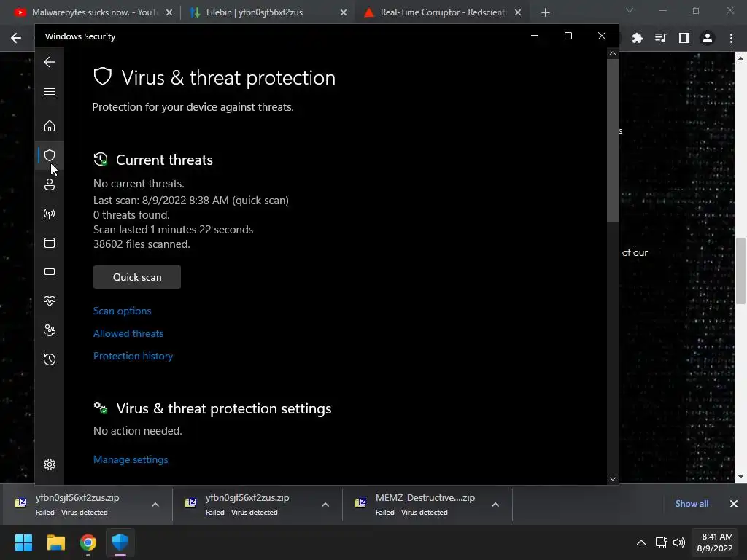Open Device performance & health heart icon
Image resolution: width=747 pixels, height=560 pixels.
coord(50,301)
